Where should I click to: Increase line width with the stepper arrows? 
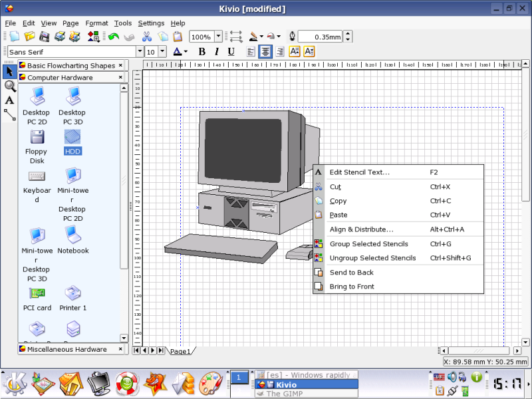click(x=348, y=34)
